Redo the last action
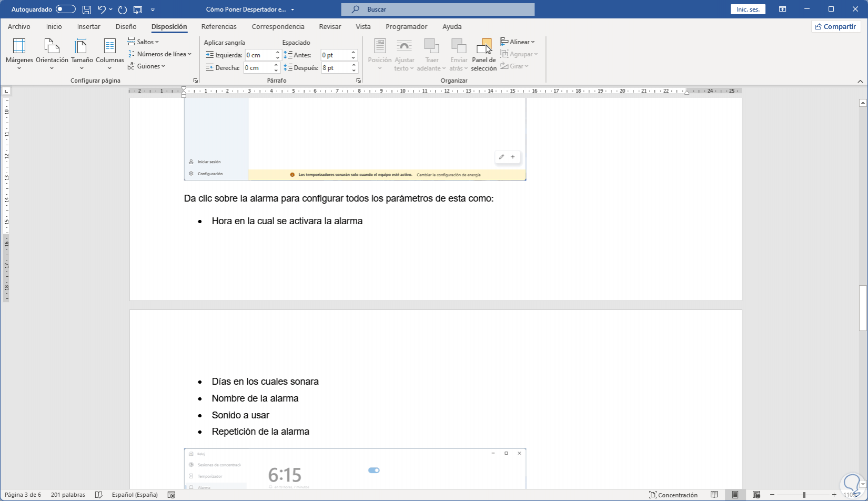 123,9
